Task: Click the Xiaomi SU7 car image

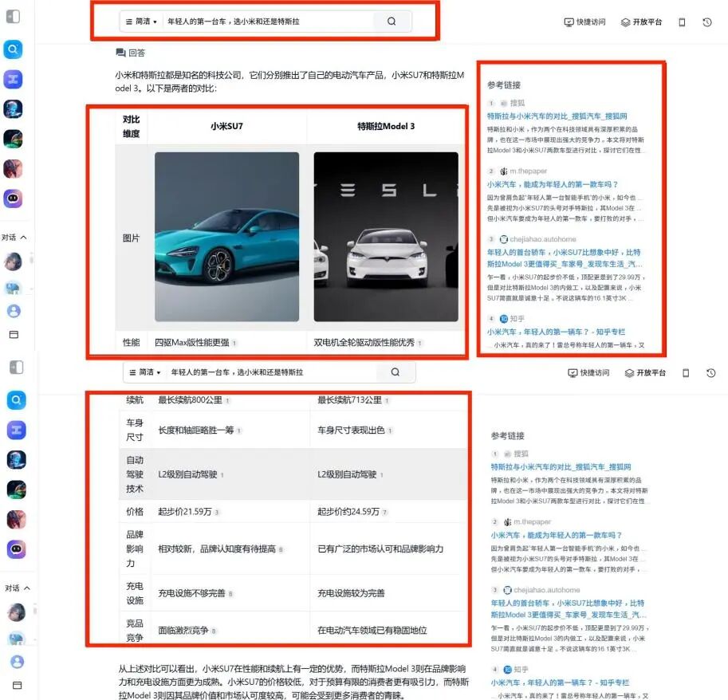Action: click(x=226, y=237)
